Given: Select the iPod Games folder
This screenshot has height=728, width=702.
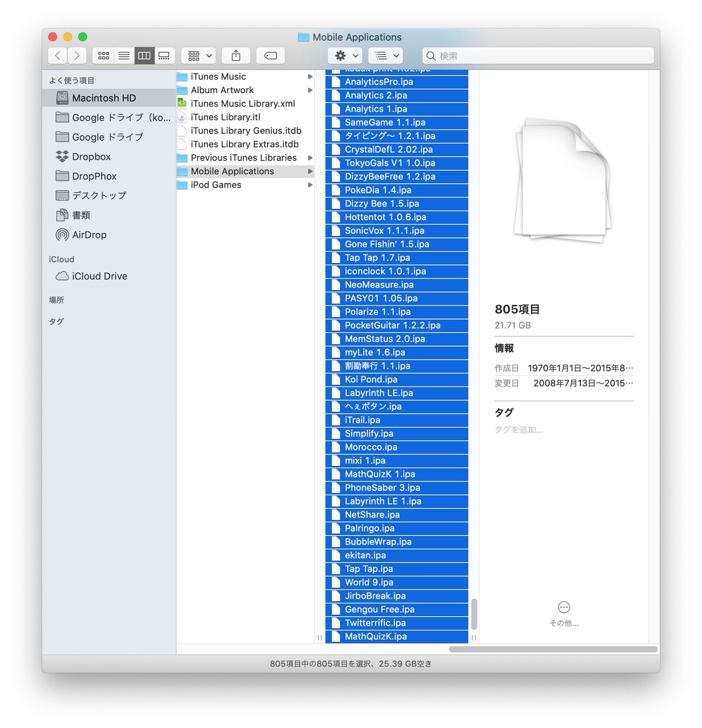Looking at the screenshot, I should pyautogui.click(x=245, y=185).
